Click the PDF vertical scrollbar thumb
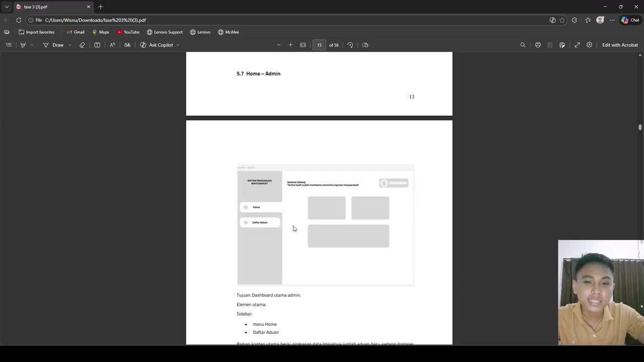 point(640,127)
